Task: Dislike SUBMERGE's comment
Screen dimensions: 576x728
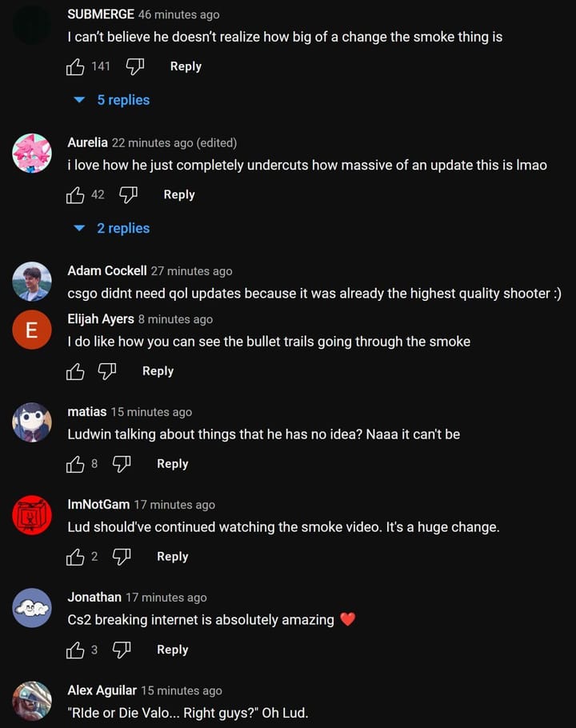Action: click(x=135, y=67)
